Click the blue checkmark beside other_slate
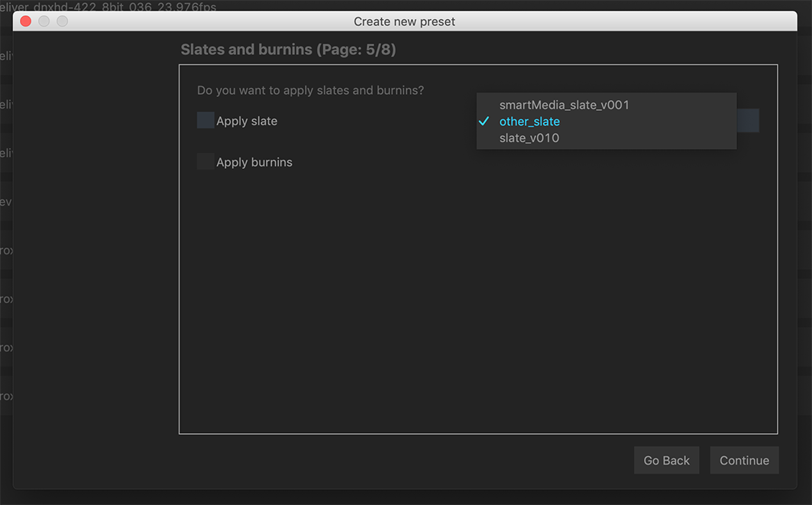This screenshot has height=505, width=812. point(484,121)
